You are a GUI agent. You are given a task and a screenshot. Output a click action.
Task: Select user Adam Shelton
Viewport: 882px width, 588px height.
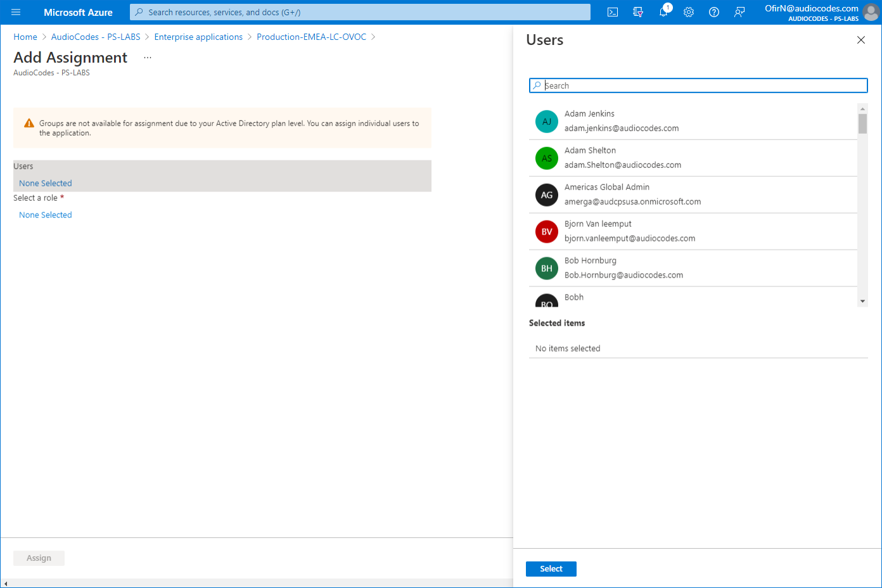point(693,158)
